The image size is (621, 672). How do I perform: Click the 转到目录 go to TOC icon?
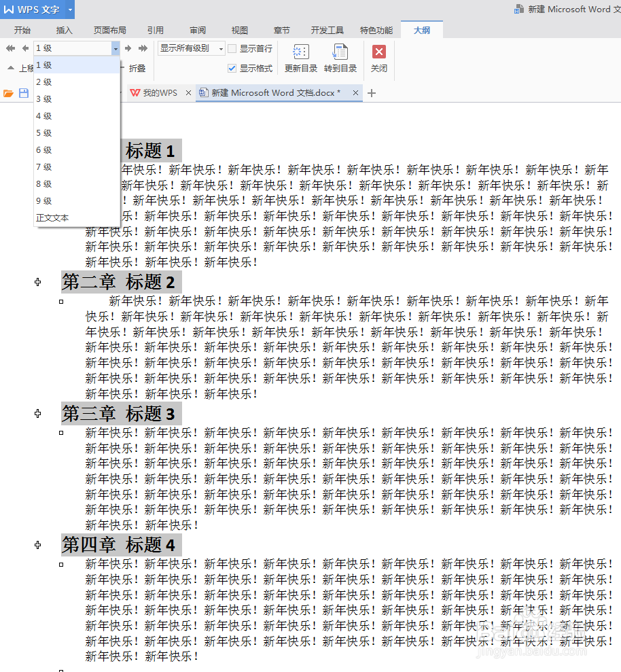[340, 52]
